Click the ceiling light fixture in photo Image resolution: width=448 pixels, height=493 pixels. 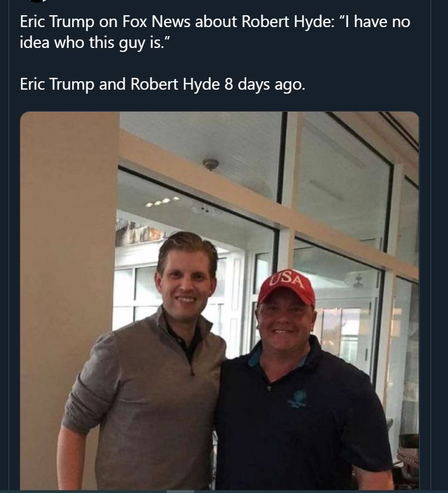[211, 164]
